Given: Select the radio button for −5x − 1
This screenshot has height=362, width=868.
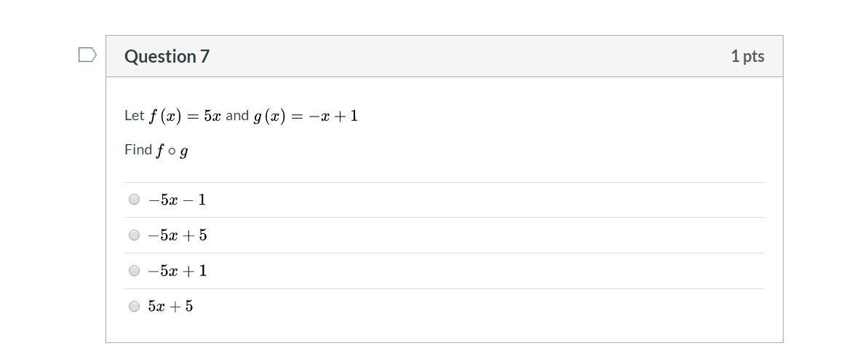Looking at the screenshot, I should pos(134,200).
